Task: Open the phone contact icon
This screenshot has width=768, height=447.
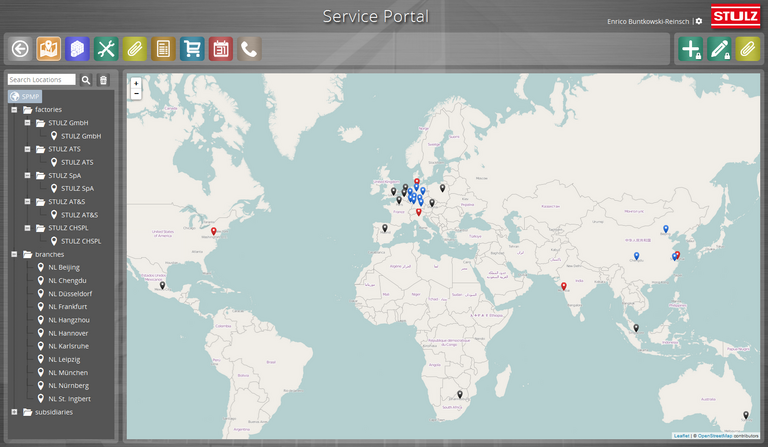Action: click(x=249, y=49)
